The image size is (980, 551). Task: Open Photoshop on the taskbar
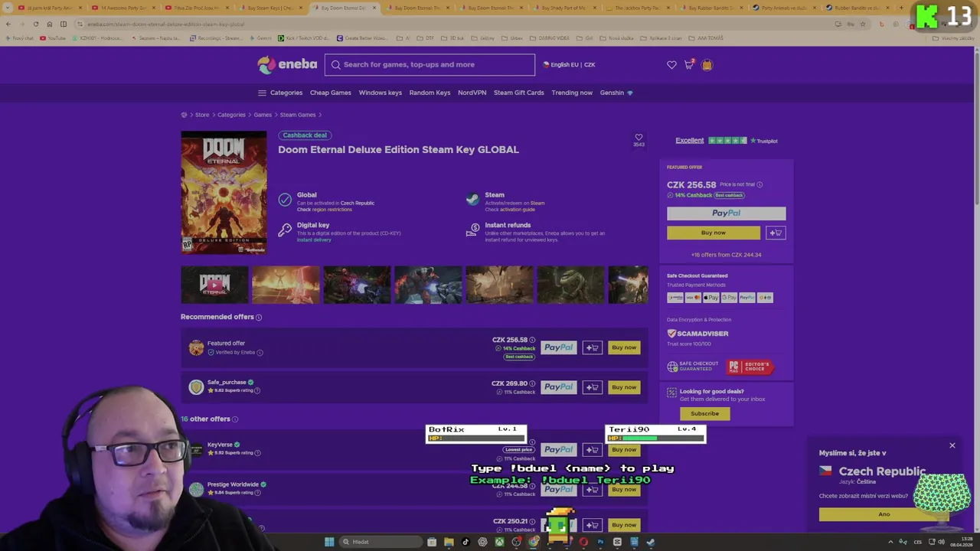tap(600, 542)
